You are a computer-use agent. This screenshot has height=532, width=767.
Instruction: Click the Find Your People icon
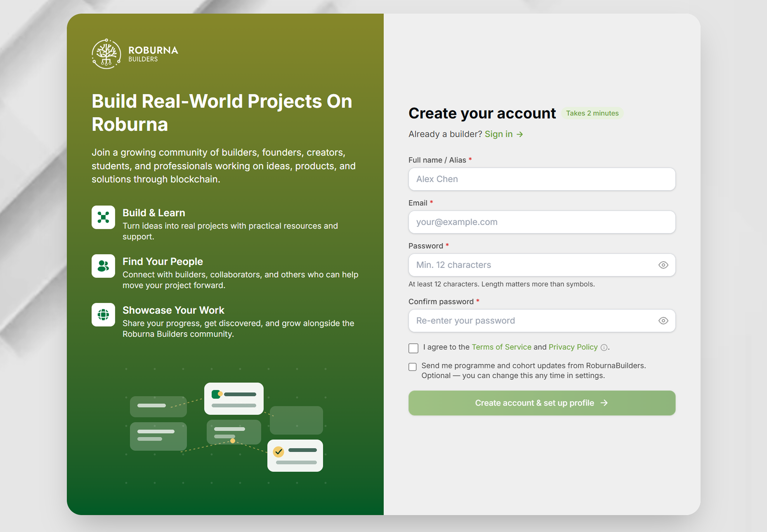(x=103, y=266)
